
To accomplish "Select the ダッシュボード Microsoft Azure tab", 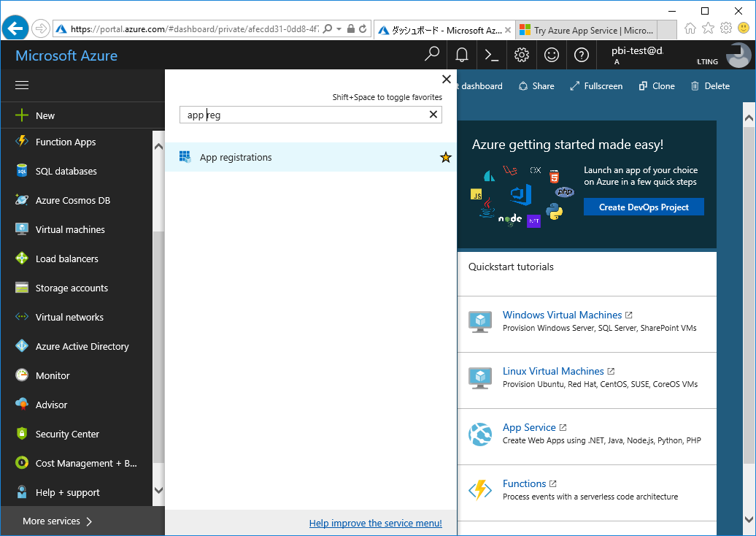I will (445, 31).
